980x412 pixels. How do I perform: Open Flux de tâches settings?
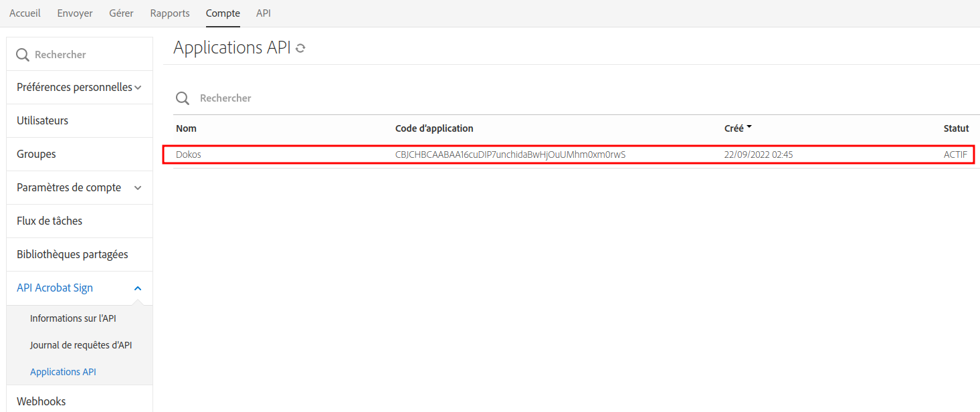pyautogui.click(x=50, y=221)
